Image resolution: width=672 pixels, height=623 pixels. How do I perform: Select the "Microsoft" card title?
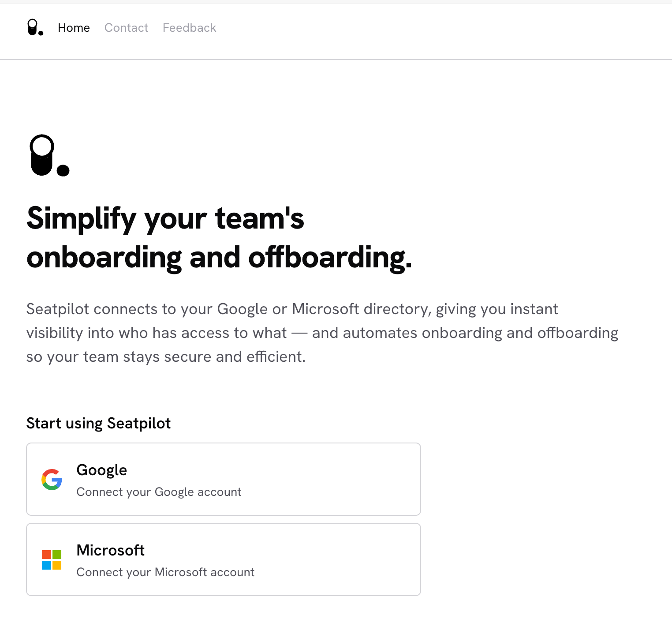110,551
